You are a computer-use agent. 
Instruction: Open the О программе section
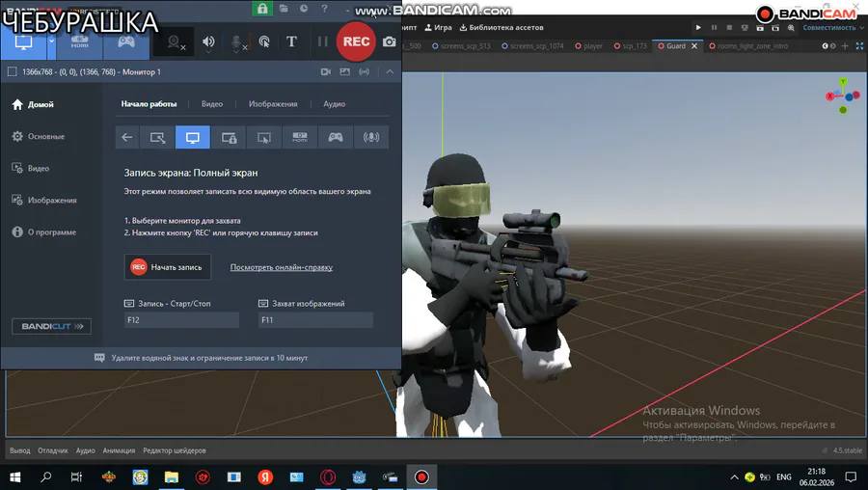44,232
